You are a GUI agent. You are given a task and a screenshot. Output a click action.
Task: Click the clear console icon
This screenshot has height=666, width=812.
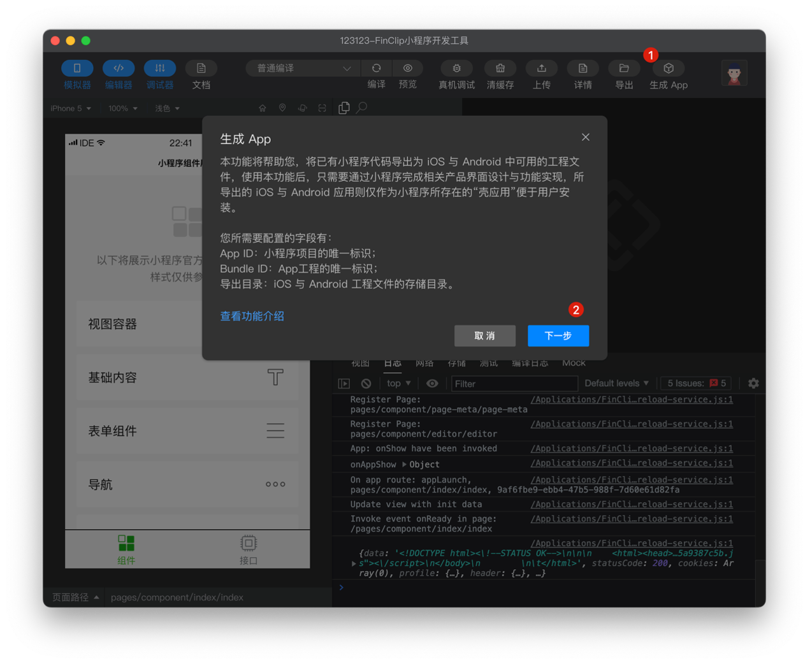tap(366, 384)
